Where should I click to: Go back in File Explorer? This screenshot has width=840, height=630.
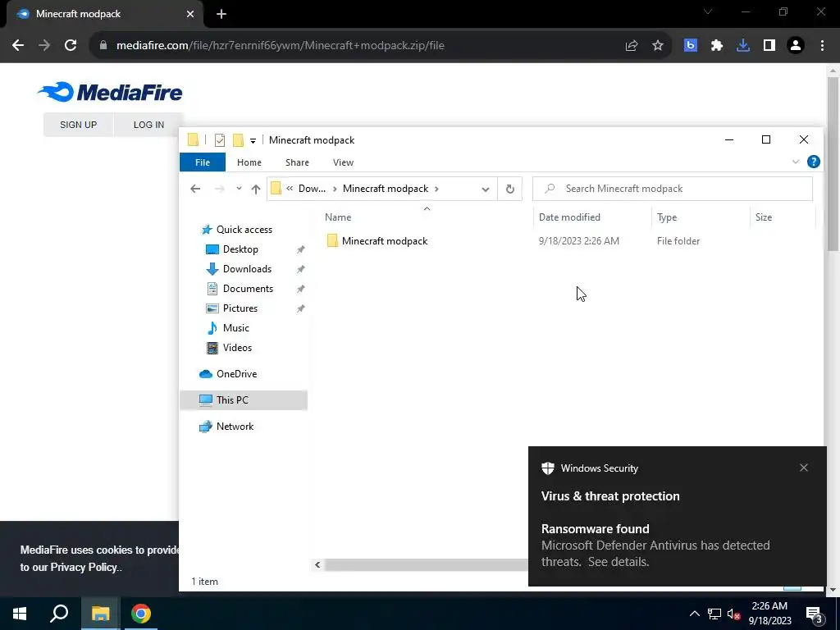point(195,189)
